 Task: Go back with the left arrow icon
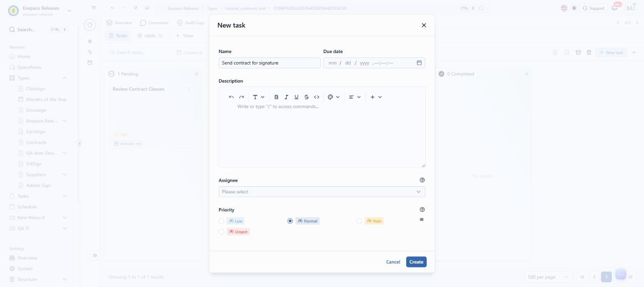click(x=113, y=8)
